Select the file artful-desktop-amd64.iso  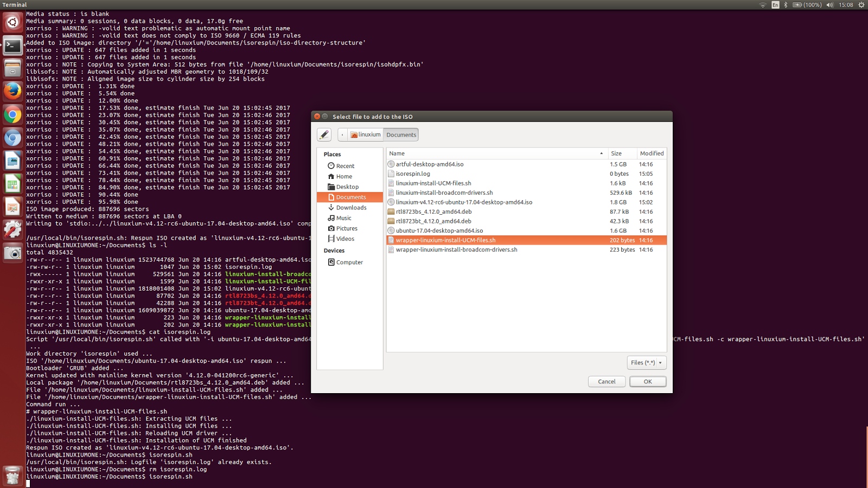(x=527, y=164)
